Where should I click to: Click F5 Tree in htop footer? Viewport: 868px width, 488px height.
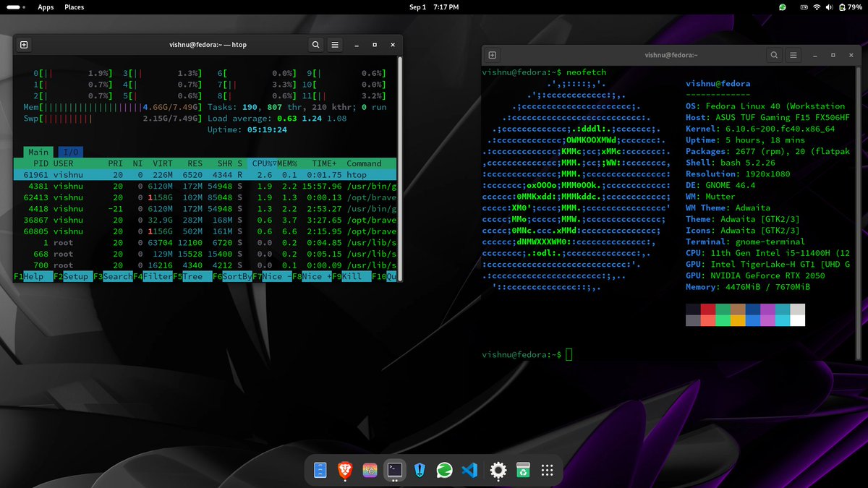pos(191,277)
